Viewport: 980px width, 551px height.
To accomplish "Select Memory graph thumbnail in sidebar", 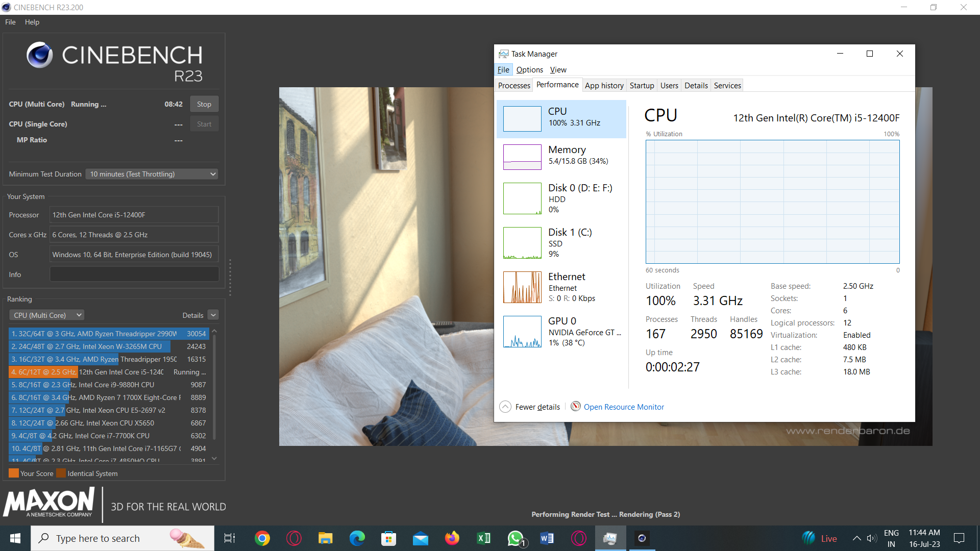I will [x=522, y=157].
